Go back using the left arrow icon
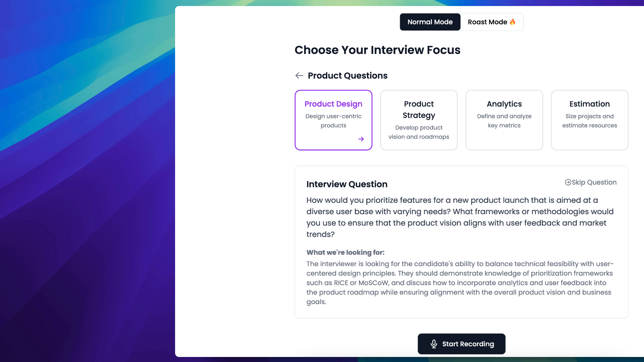 click(x=299, y=76)
